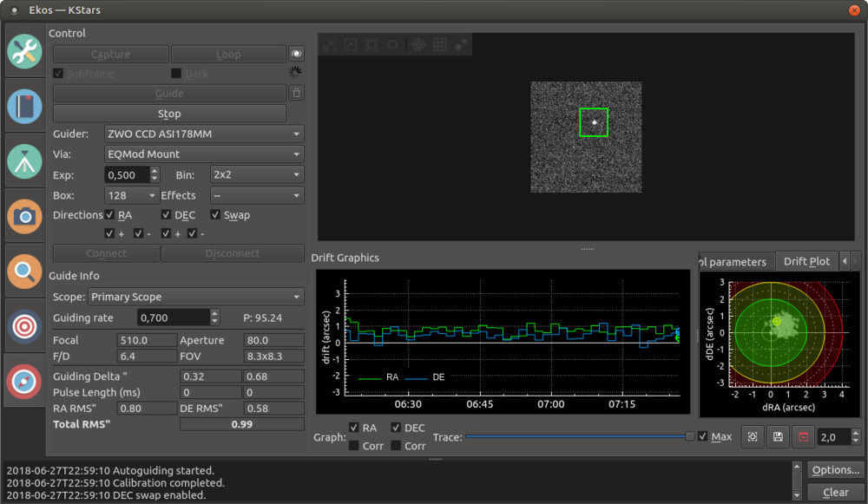
Task: Click the save guide data disk icon
Action: click(779, 437)
